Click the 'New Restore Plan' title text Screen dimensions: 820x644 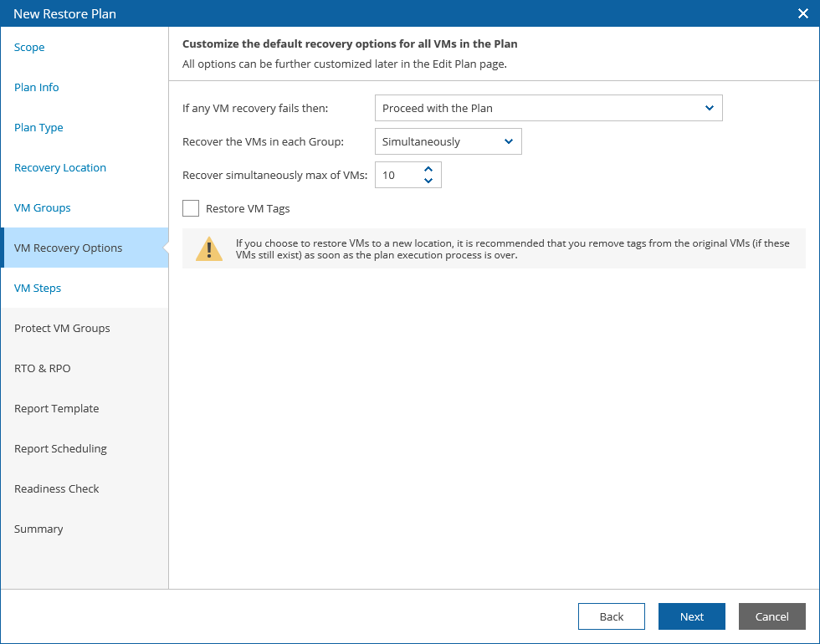65,13
